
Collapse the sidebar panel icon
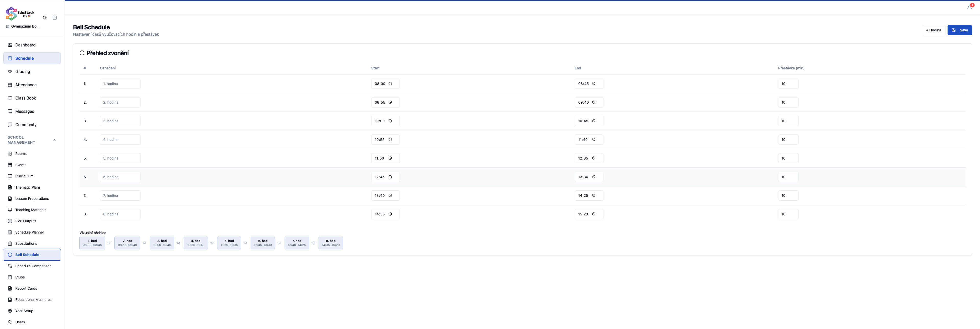coord(55,17)
